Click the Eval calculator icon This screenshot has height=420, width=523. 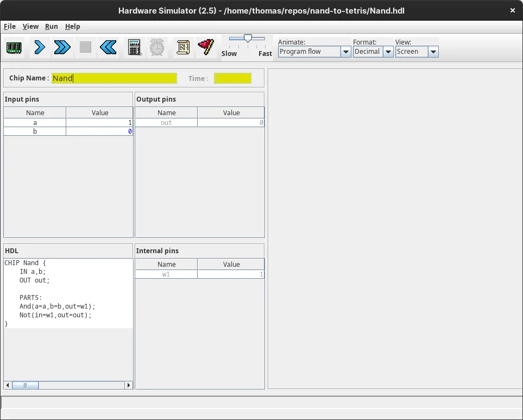click(x=134, y=47)
